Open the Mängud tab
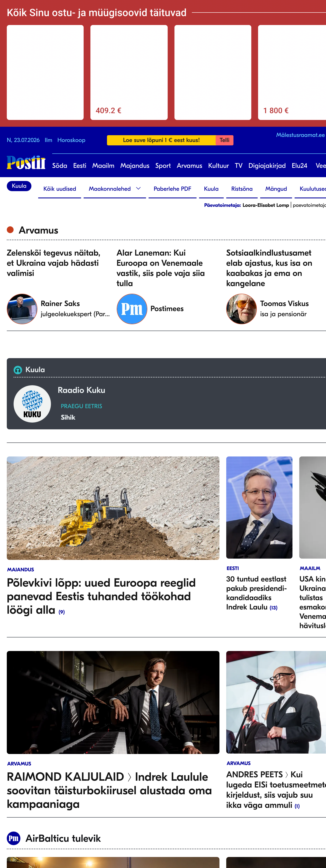This screenshot has height=868, width=326. pyautogui.click(x=276, y=189)
